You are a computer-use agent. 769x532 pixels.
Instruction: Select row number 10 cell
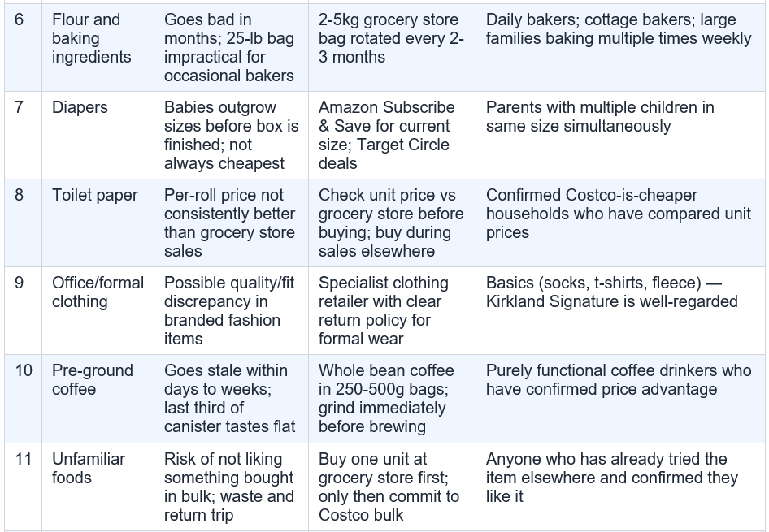click(x=23, y=399)
